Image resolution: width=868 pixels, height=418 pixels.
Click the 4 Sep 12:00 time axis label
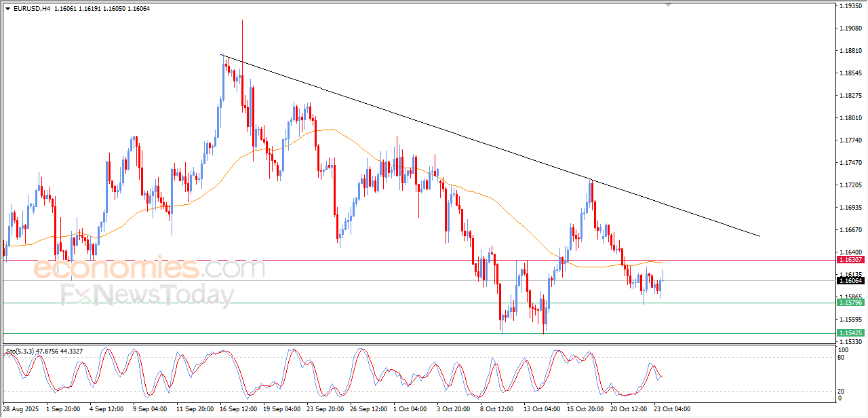pyautogui.click(x=106, y=409)
